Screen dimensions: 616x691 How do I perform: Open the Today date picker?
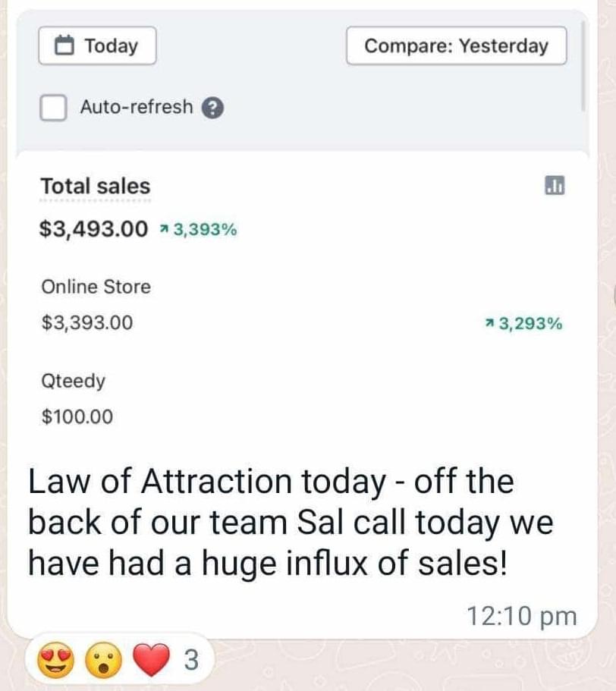tap(97, 46)
